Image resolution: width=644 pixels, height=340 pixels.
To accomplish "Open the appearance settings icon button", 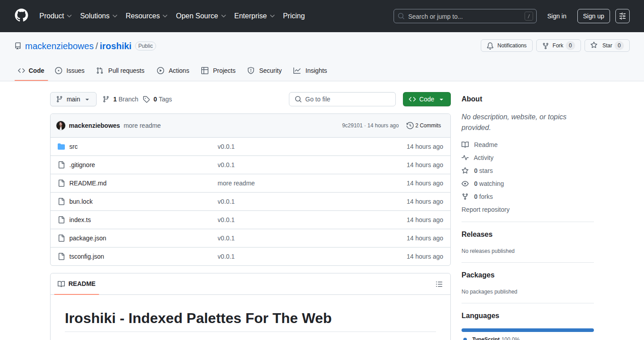I will click(623, 16).
